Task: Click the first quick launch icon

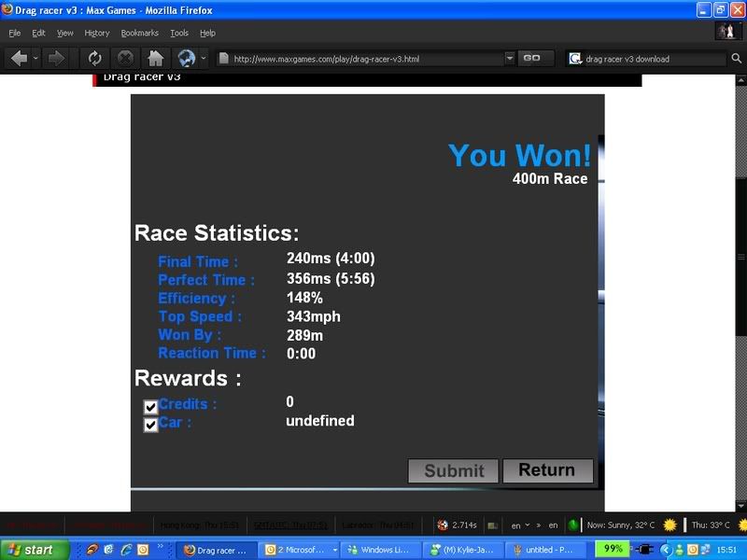Action: 92,550
